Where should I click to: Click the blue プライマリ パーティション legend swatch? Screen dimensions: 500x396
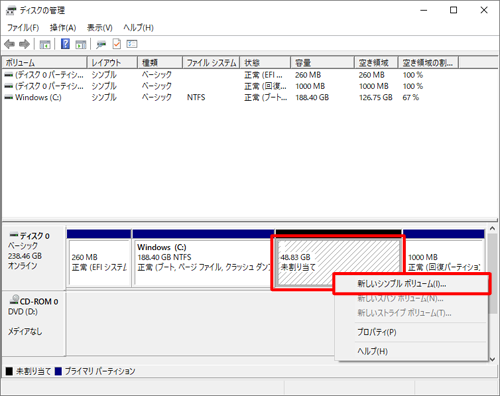click(58, 371)
